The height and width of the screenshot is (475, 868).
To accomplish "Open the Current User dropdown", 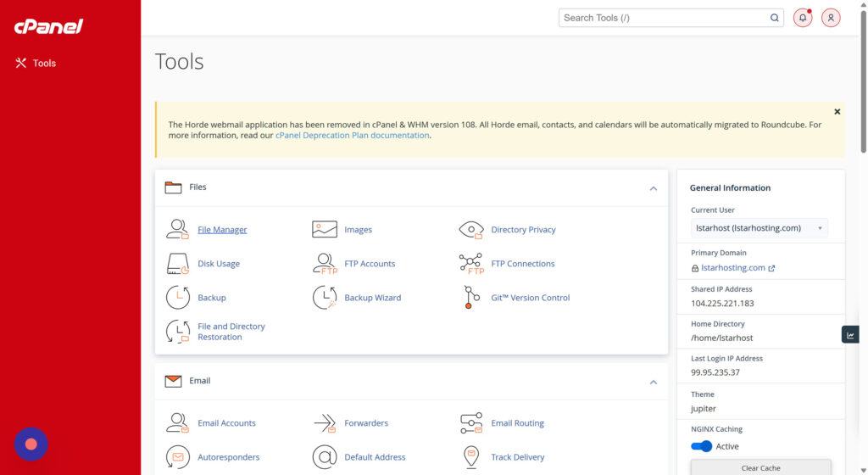I will click(x=759, y=228).
